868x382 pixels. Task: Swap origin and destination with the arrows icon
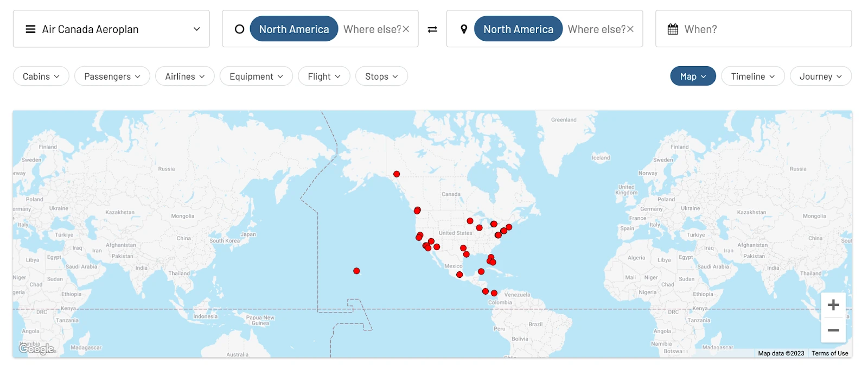[x=432, y=29]
